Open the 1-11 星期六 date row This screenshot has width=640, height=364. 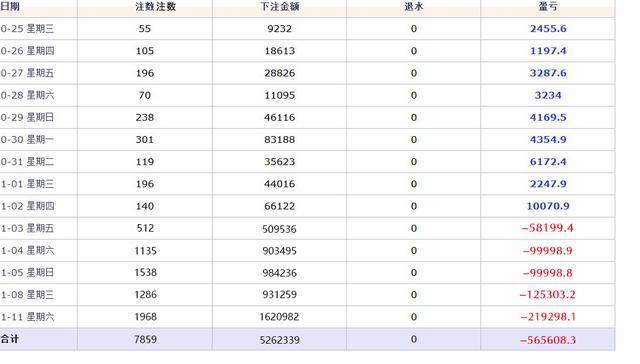point(27,317)
